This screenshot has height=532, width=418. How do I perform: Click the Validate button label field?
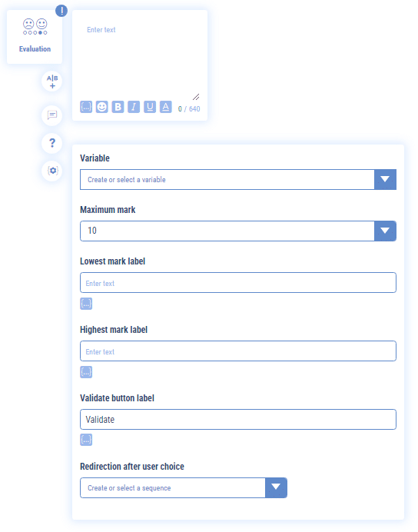238,419
